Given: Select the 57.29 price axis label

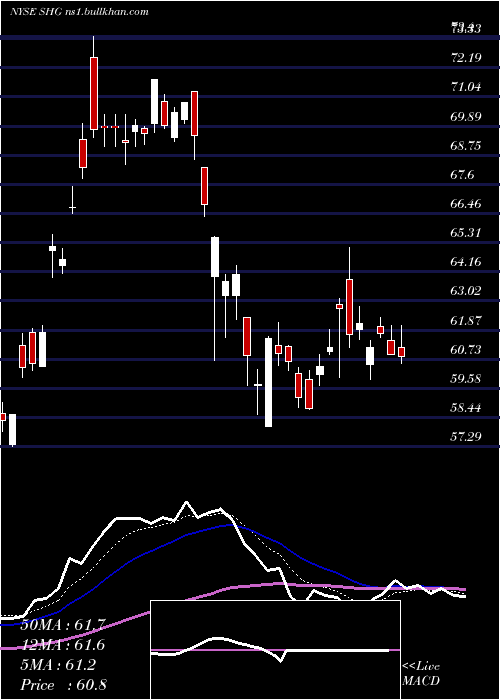Looking at the screenshot, I should tap(466, 436).
